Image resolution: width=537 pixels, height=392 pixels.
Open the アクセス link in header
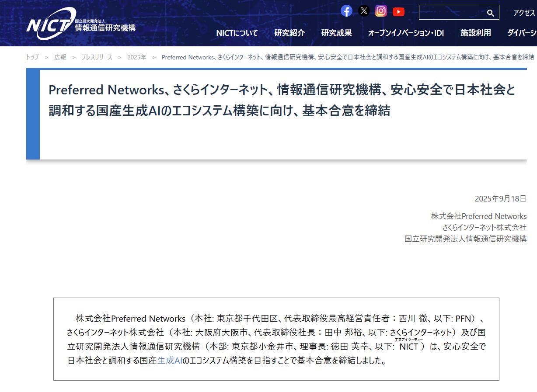pyautogui.click(x=524, y=13)
